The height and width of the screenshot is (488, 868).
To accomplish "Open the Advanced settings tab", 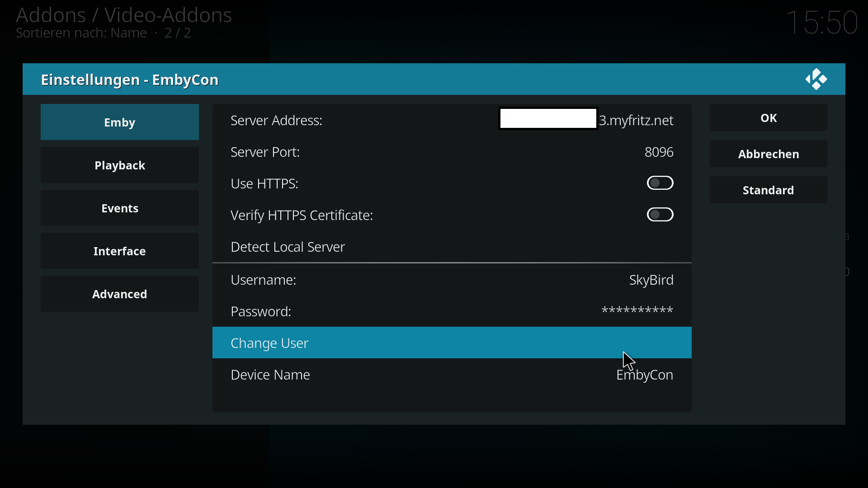I will (x=120, y=294).
